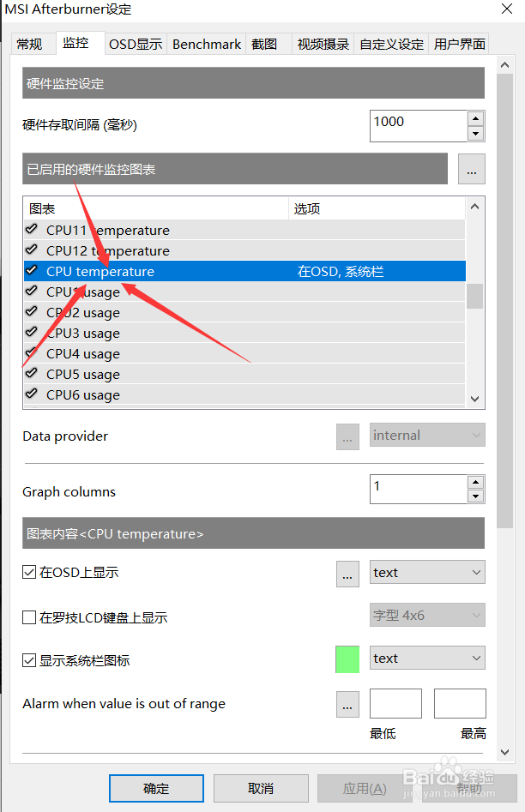
Task: Click the graph list scrollbar thumb
Action: click(474, 296)
